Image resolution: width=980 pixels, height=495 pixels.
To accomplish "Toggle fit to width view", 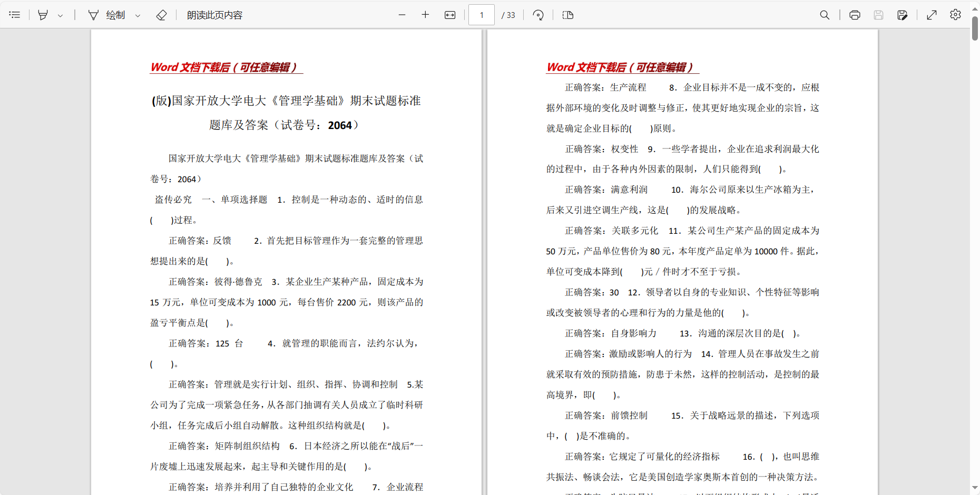I will (x=450, y=15).
